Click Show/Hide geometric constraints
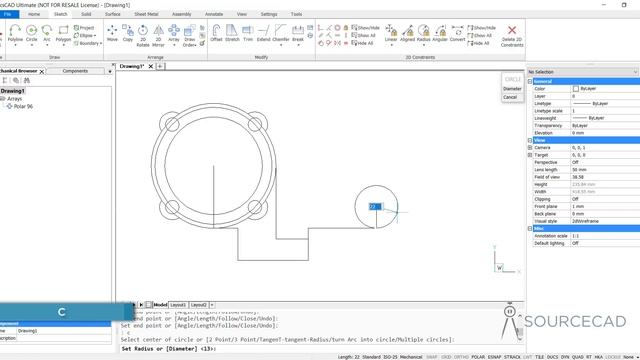 (365, 28)
